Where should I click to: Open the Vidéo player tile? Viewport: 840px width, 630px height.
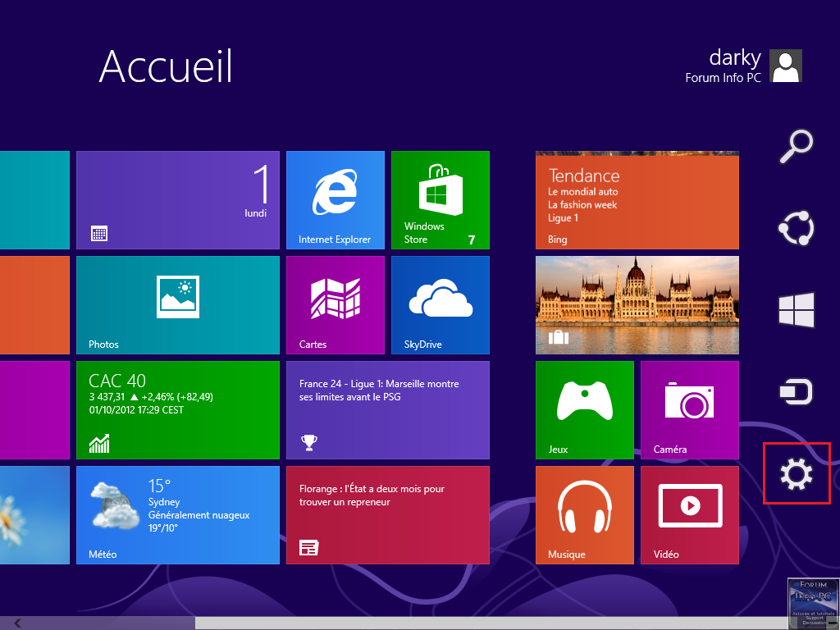click(689, 515)
